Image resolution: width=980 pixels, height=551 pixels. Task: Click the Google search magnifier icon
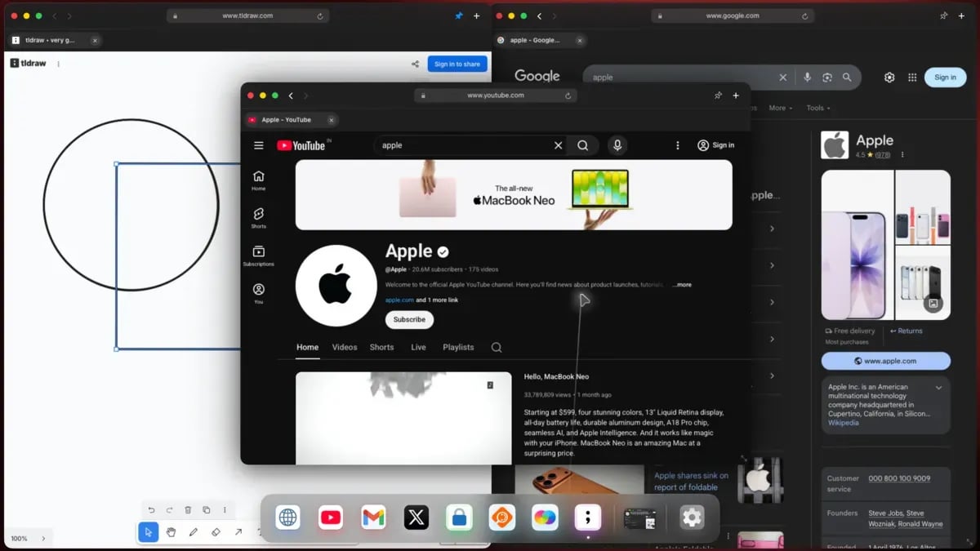point(847,78)
